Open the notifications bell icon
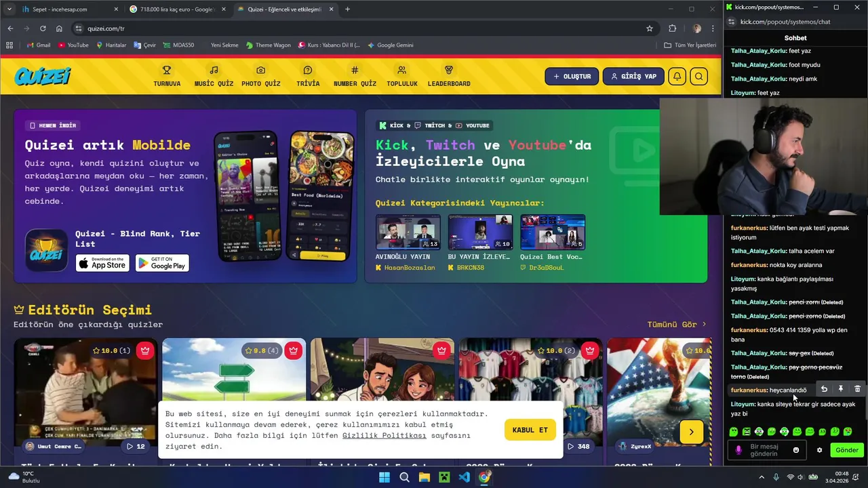 pyautogui.click(x=677, y=77)
